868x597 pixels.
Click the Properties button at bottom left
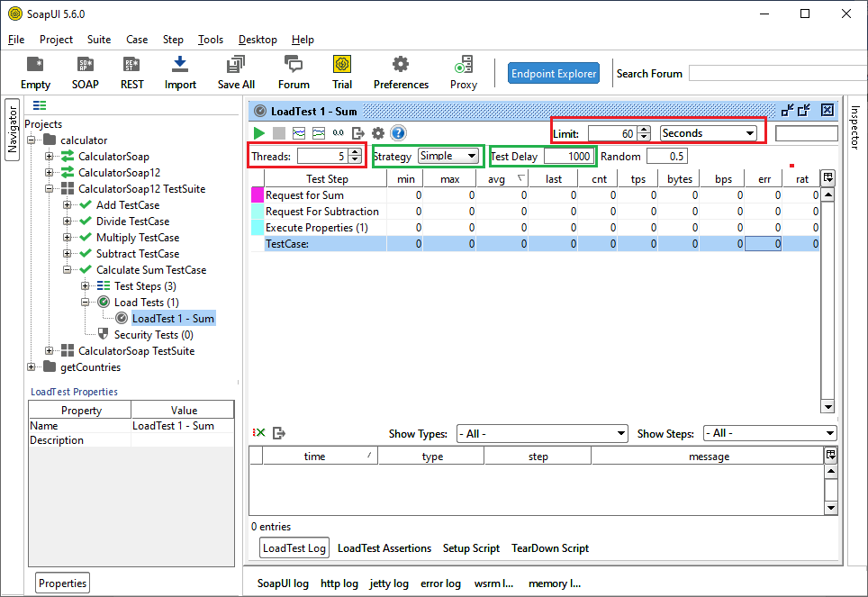click(x=62, y=583)
